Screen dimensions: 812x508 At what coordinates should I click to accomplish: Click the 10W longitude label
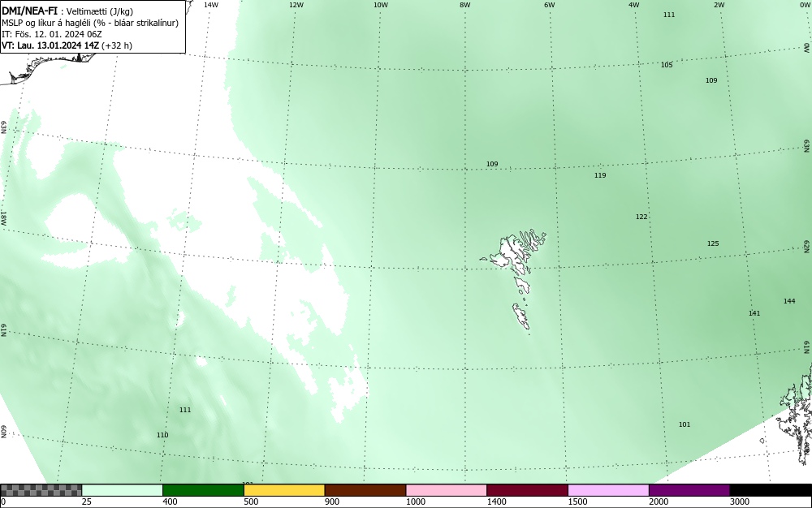pos(381,5)
